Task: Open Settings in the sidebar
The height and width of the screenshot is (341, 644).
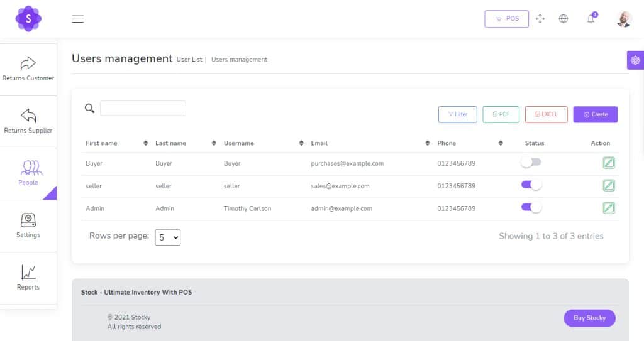Action: pyautogui.click(x=28, y=226)
